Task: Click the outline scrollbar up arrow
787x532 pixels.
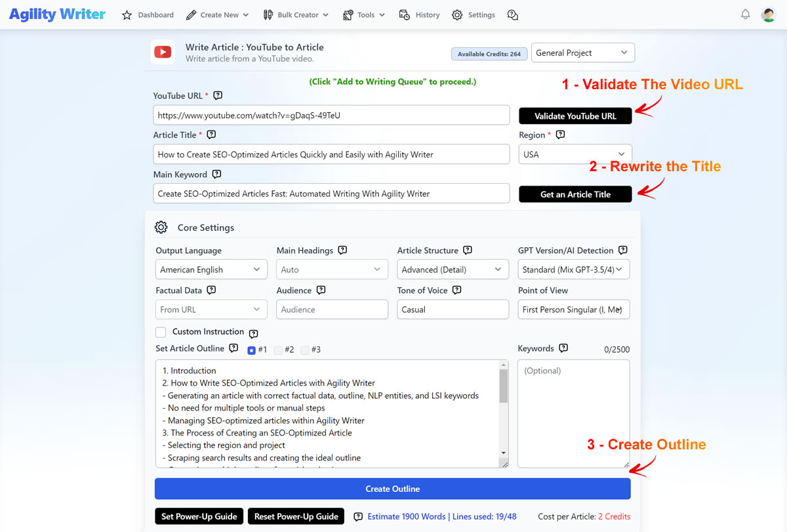Action: tap(504, 364)
